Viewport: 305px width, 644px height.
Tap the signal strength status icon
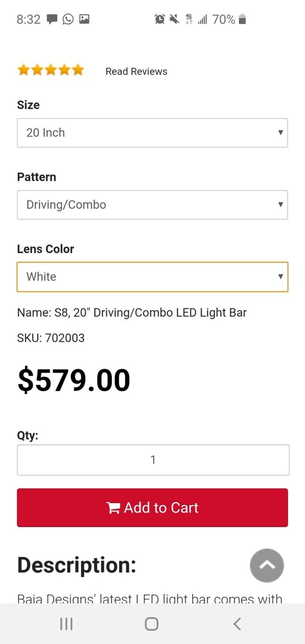(203, 19)
